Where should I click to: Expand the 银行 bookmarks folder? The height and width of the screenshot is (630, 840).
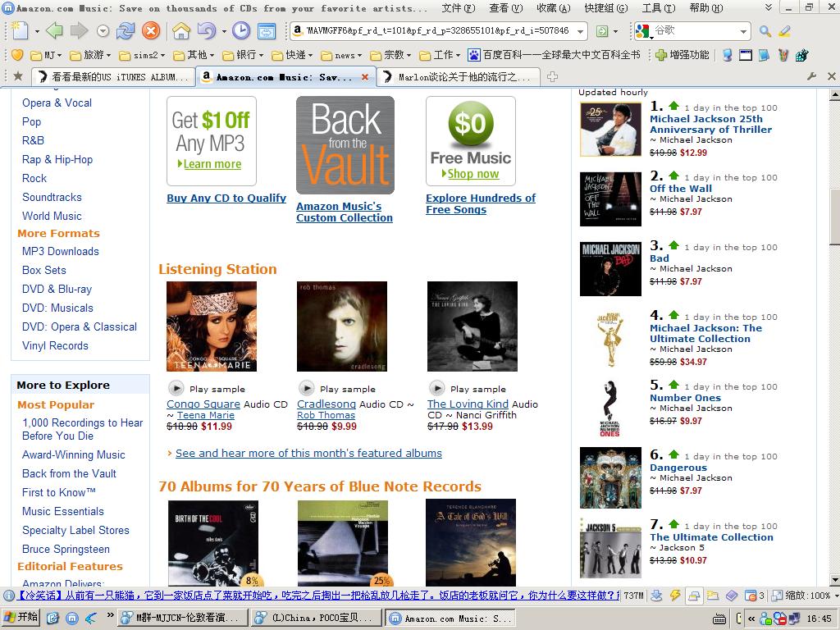pos(243,55)
